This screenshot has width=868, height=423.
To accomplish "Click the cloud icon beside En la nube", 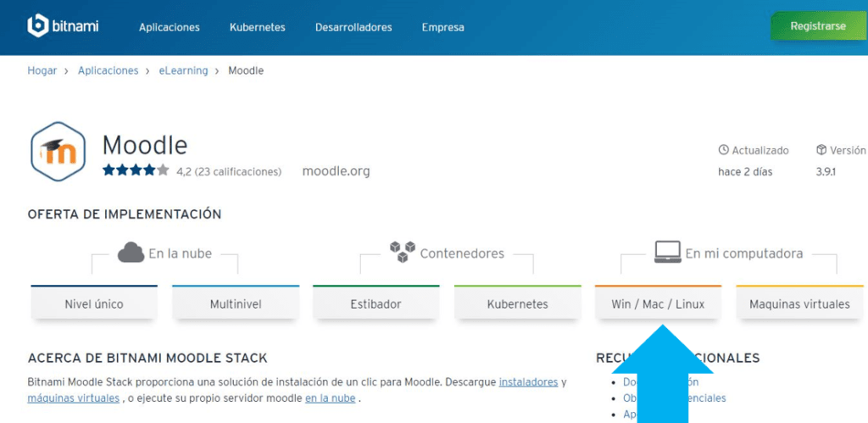I will coord(131,253).
